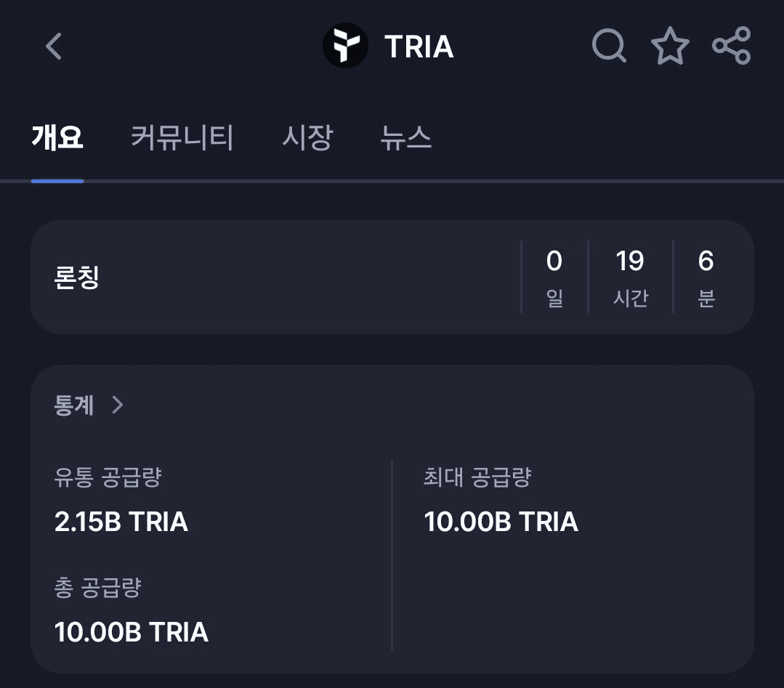
Task: Open the 통계 section header
Action: (x=74, y=405)
